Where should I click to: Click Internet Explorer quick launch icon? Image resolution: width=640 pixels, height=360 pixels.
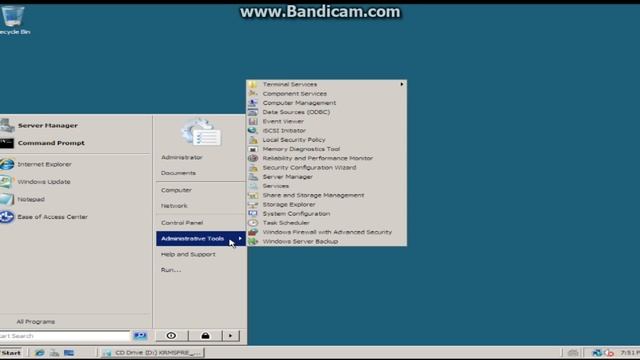pyautogui.click(x=40, y=353)
